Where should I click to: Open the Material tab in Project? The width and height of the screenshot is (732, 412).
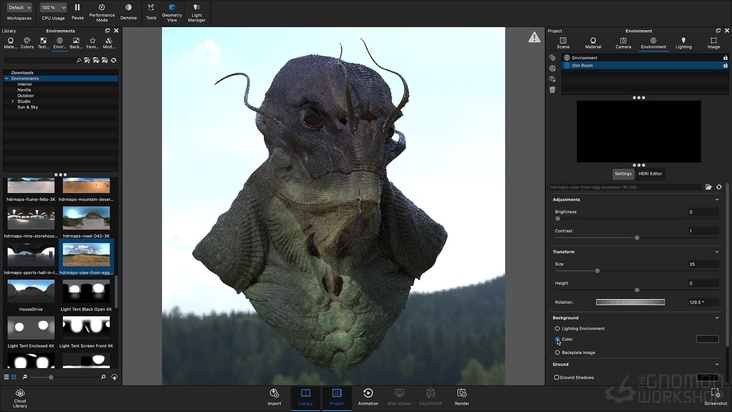[x=593, y=43]
